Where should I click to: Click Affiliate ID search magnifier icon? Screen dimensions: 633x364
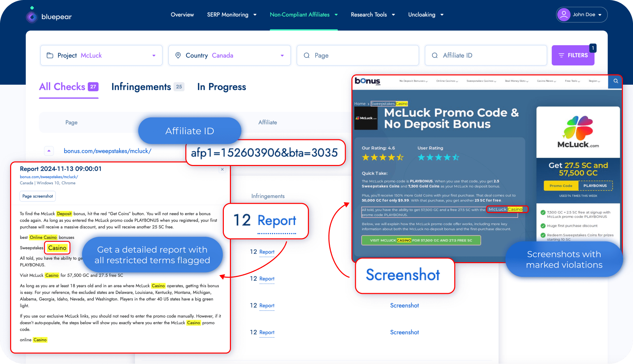click(435, 55)
